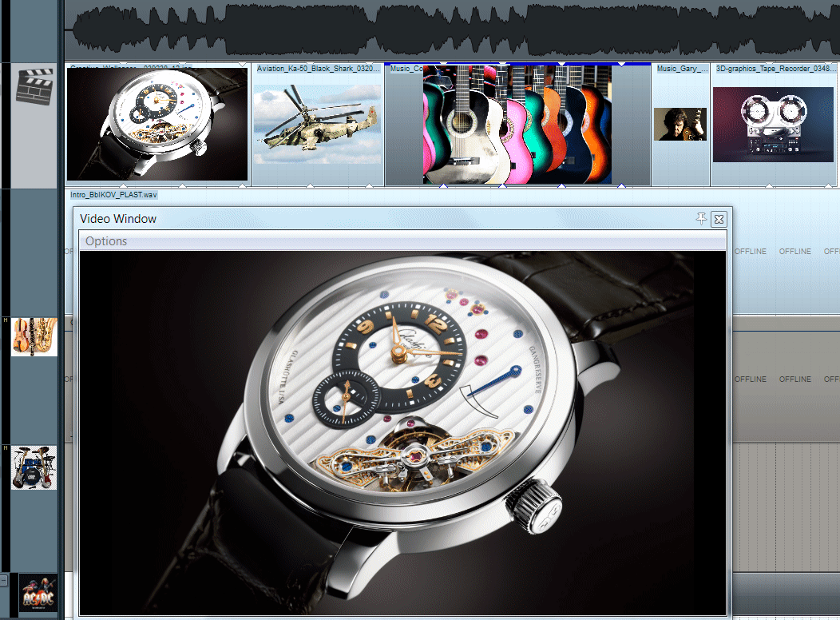This screenshot has height=620, width=840.
Task: Select the watch video clip thumbnail
Action: coord(157,125)
